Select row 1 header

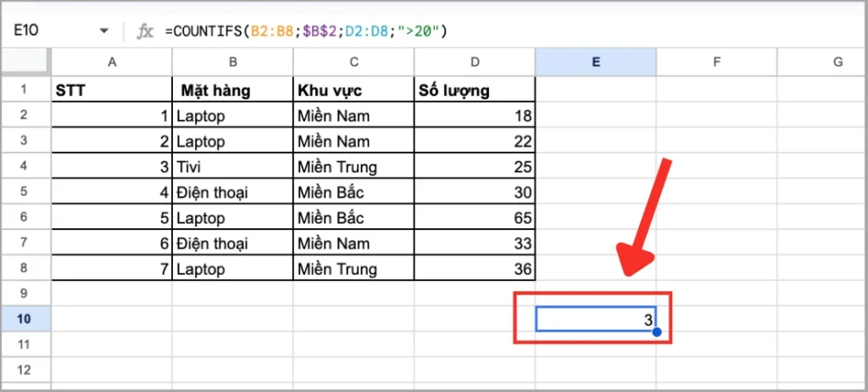click(26, 89)
